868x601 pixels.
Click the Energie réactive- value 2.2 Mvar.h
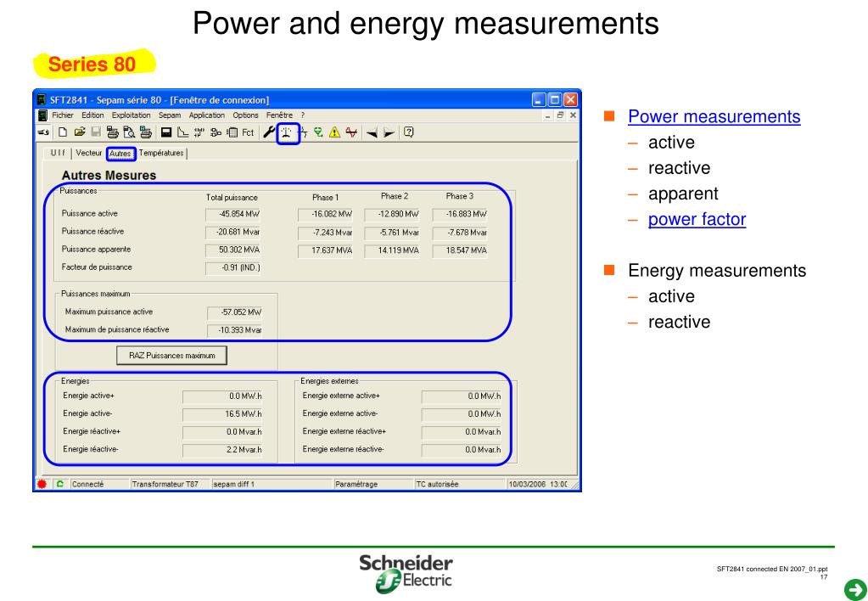click(222, 449)
